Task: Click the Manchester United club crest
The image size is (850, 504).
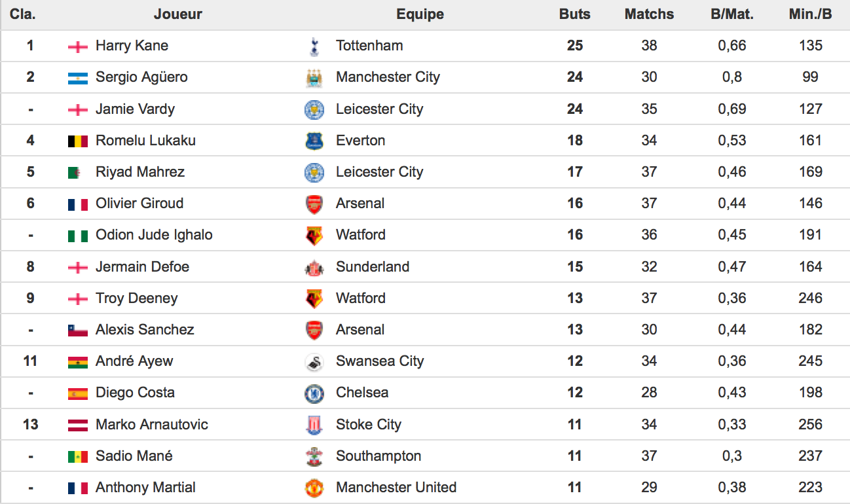Action: click(314, 488)
